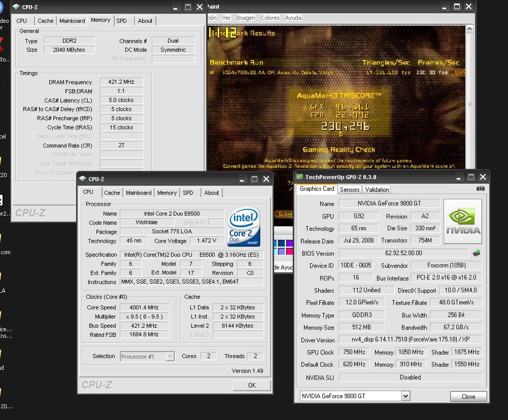The width and height of the screenshot is (508, 420).
Task: Click the FSB:DRAM value 1:1
Action: 121,91
